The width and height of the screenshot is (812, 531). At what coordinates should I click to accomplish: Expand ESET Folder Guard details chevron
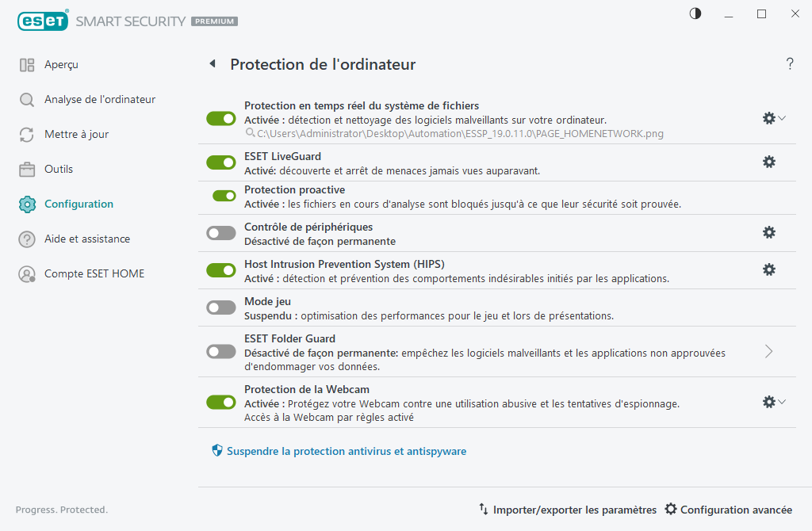(x=768, y=351)
